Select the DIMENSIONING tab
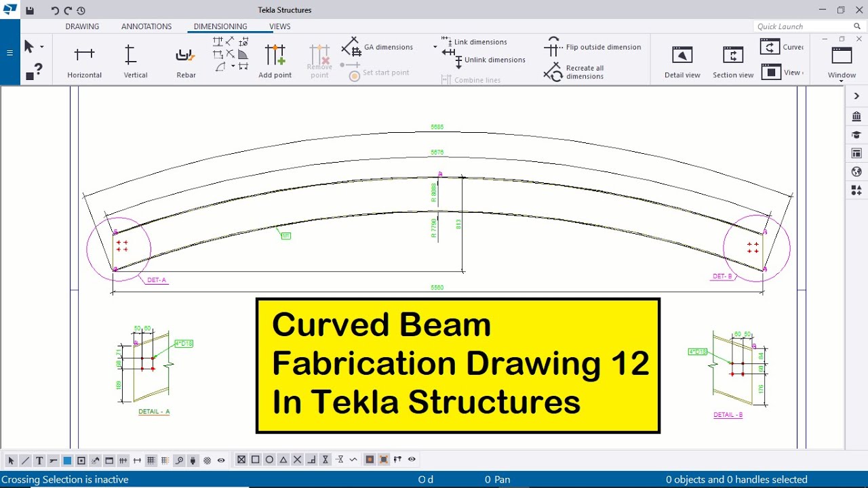This screenshot has width=868, height=488. point(220,26)
